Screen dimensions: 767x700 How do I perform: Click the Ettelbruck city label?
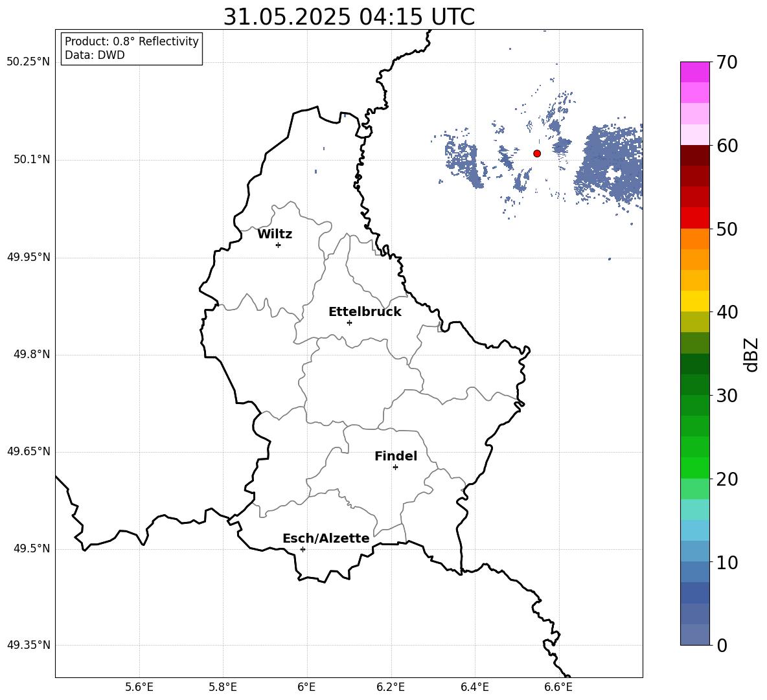365,312
